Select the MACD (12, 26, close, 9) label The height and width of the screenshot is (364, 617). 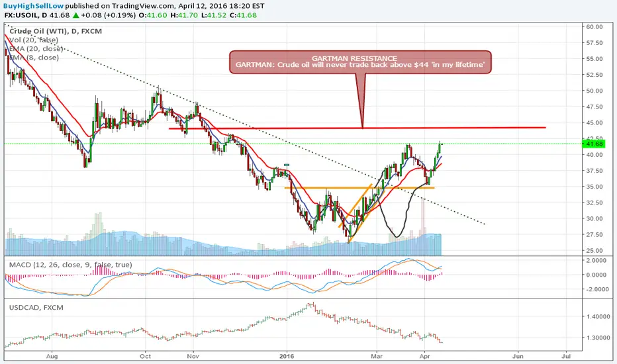coord(70,265)
